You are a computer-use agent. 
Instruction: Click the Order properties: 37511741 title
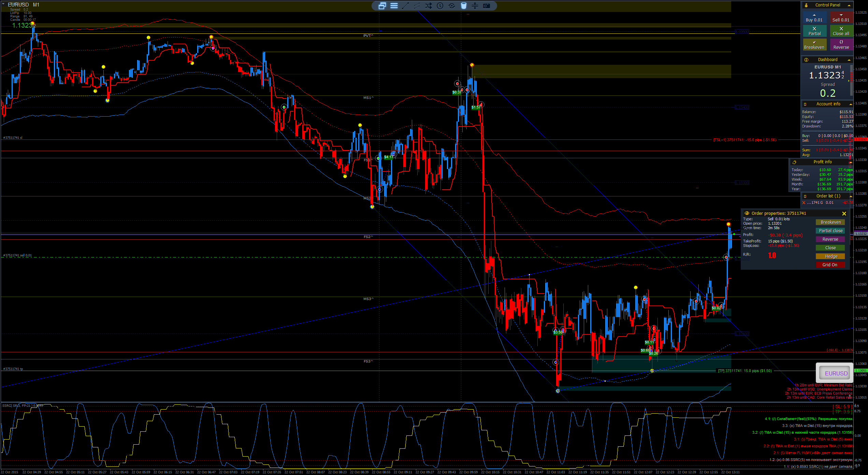tap(779, 213)
